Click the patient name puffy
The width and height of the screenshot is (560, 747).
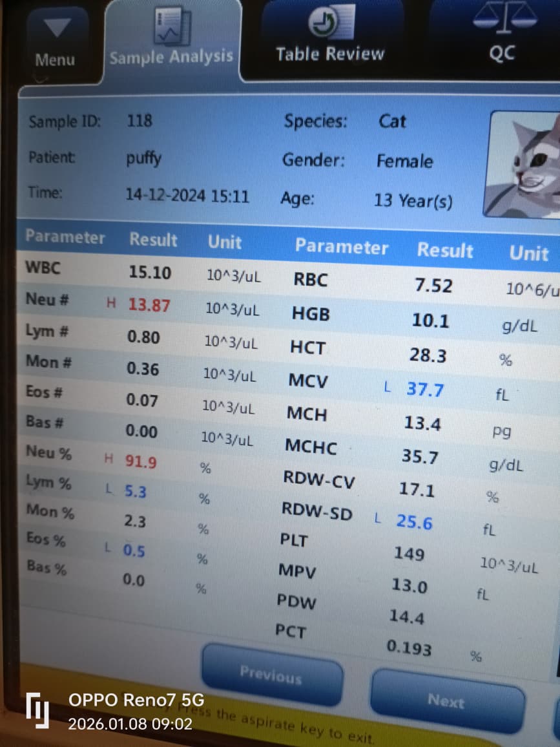click(143, 158)
